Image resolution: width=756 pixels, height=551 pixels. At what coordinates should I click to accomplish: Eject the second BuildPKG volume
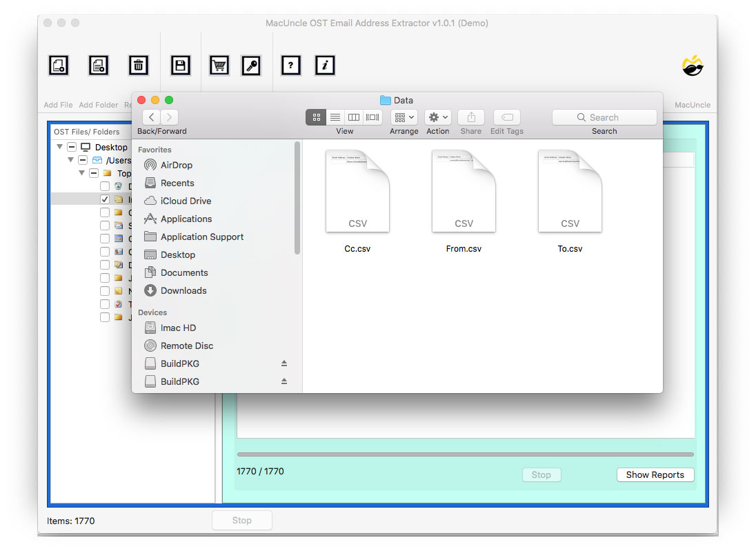coord(284,381)
